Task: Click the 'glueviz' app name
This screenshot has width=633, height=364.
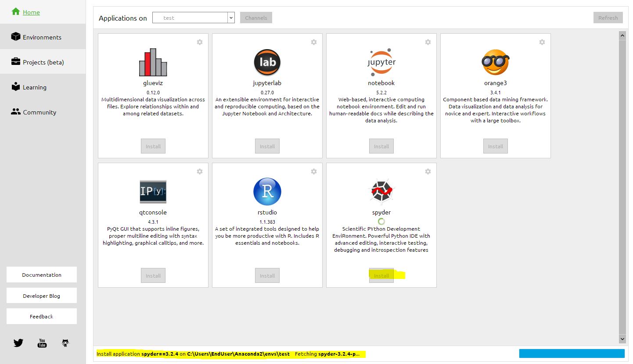Action: tap(153, 83)
